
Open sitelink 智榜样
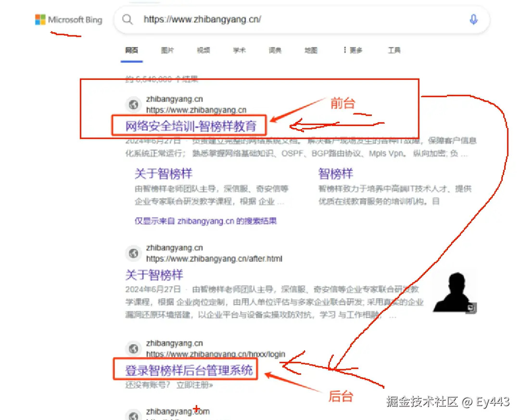tap(336, 174)
